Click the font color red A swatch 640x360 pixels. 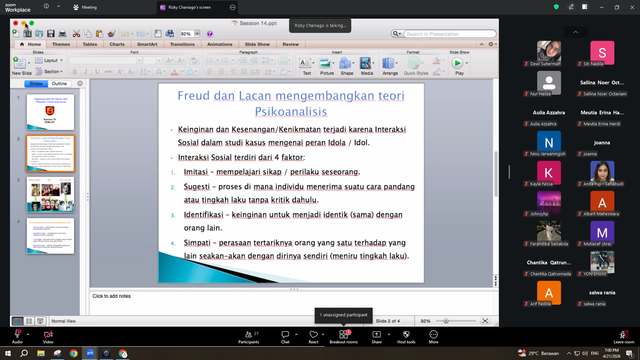click(174, 72)
